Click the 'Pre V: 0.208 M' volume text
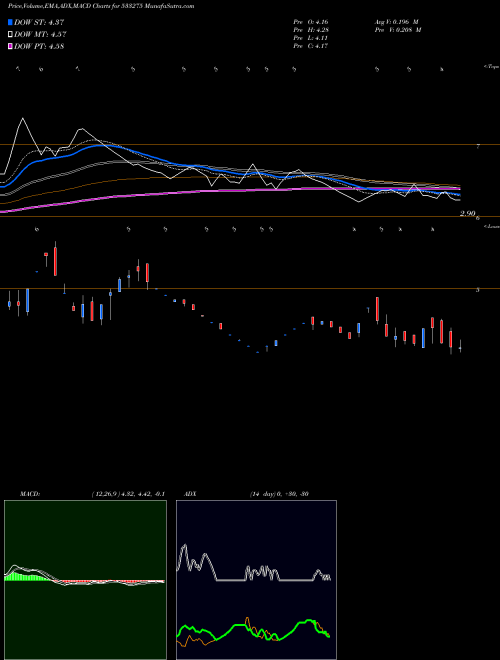 click(x=397, y=30)
